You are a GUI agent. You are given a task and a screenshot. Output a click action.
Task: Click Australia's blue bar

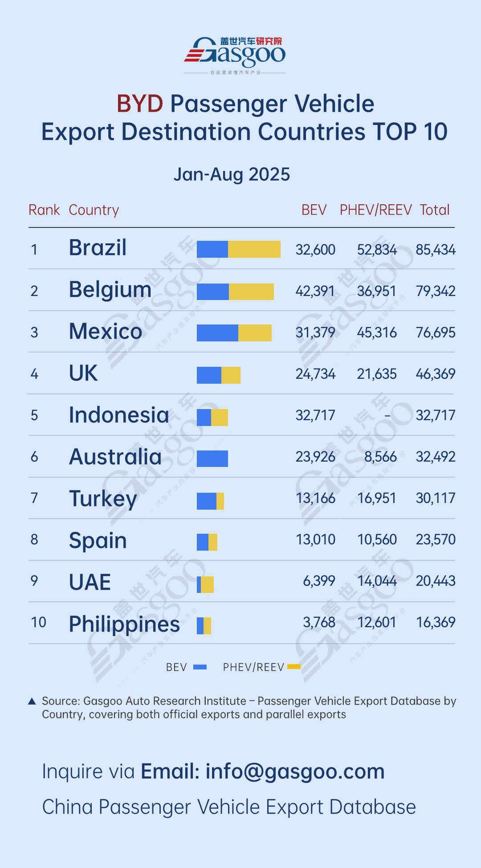coord(212,458)
